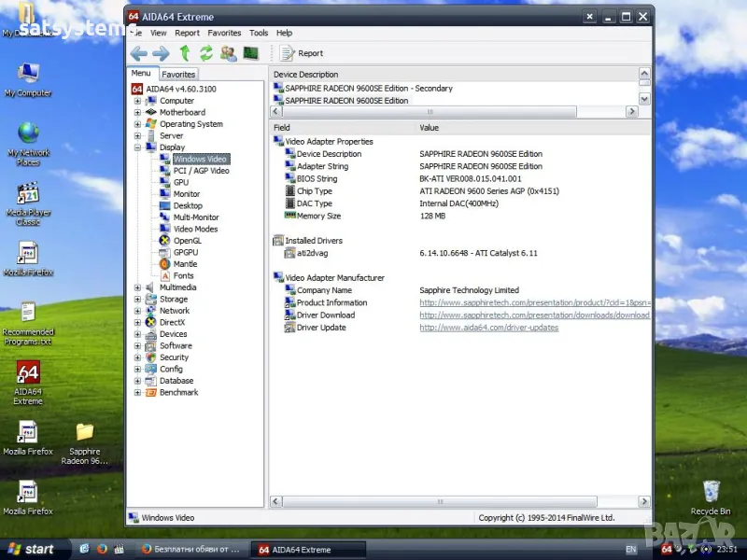Click the Back arrow in the toolbar
This screenshot has height=560, width=747.
(x=139, y=53)
